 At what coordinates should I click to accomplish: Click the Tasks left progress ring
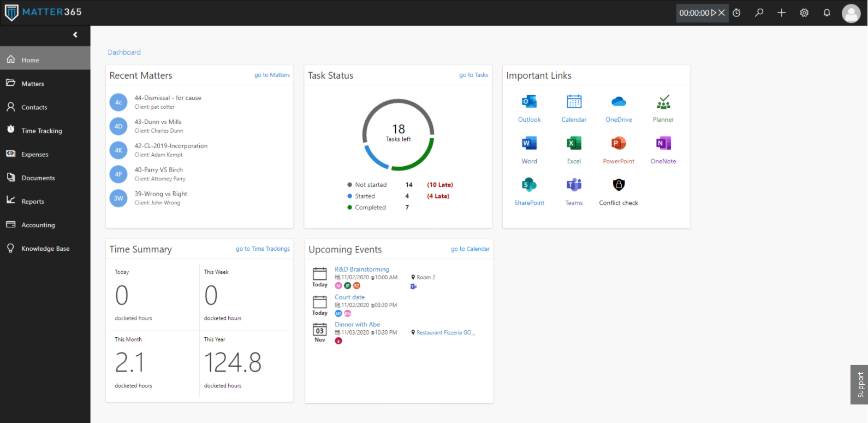[399, 134]
